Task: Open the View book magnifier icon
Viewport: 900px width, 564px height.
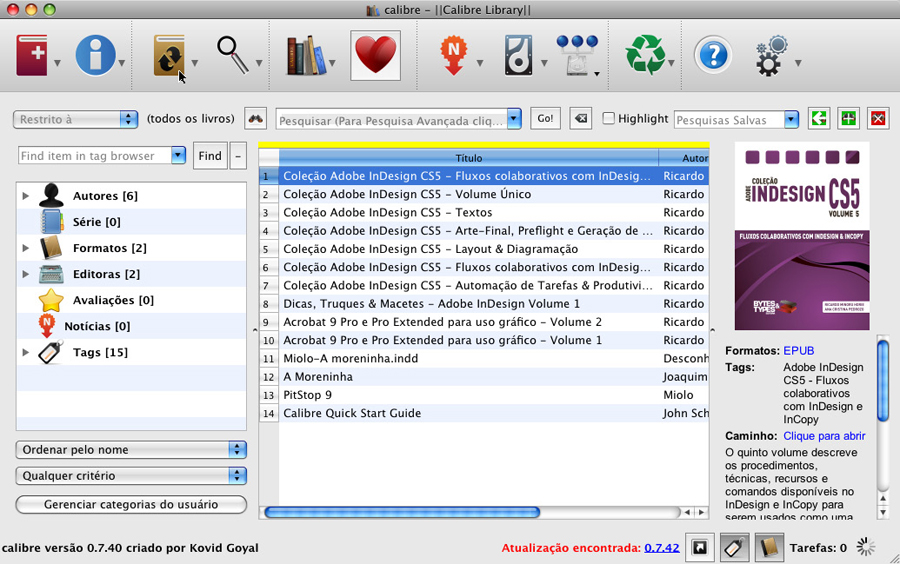Action: click(232, 55)
